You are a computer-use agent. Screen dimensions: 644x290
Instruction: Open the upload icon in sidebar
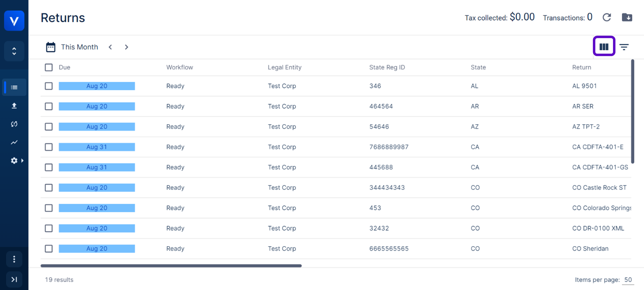(14, 106)
